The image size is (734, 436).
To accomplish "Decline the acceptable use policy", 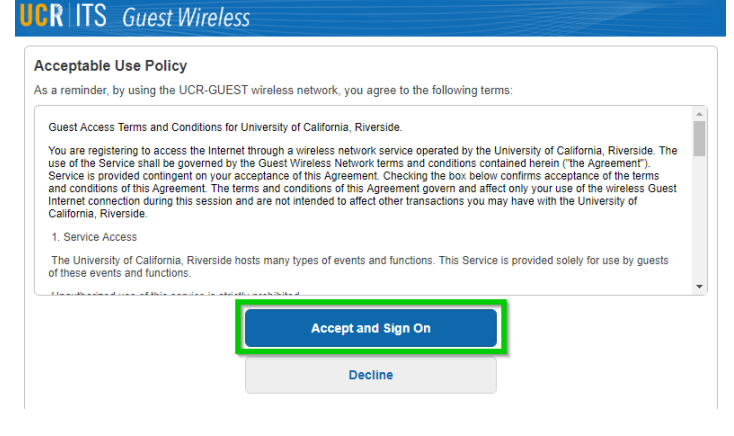I will point(370,375).
